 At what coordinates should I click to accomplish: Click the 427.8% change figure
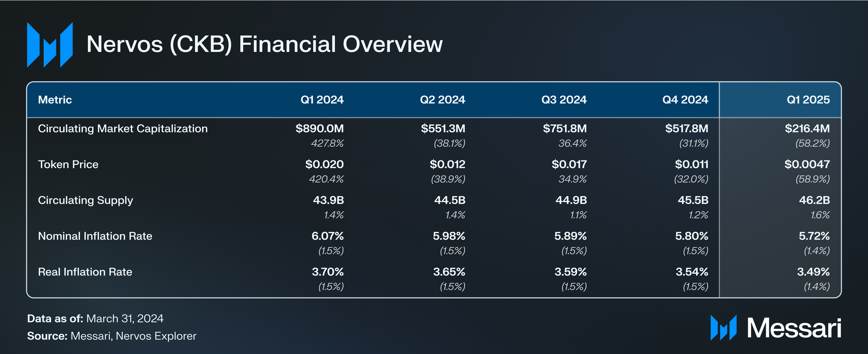click(327, 143)
